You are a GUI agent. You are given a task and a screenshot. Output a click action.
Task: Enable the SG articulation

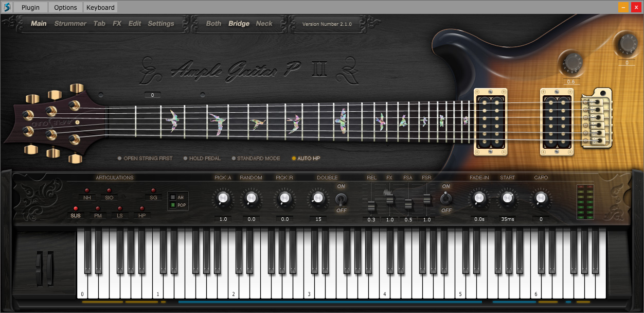tap(153, 194)
